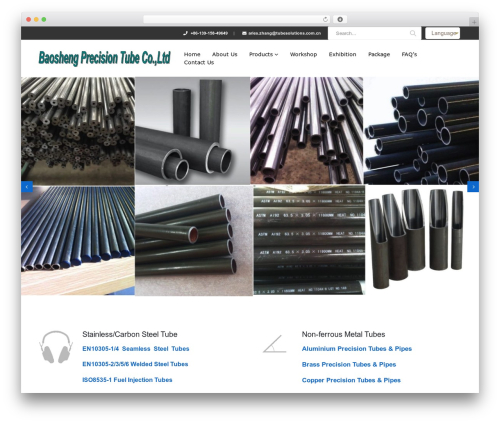Open the Home menu item
The image size is (500, 423).
192,54
